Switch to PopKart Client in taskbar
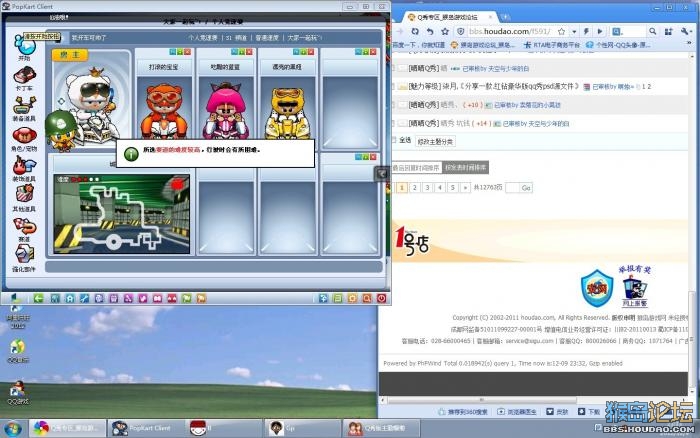The image size is (700, 438). 146,428
